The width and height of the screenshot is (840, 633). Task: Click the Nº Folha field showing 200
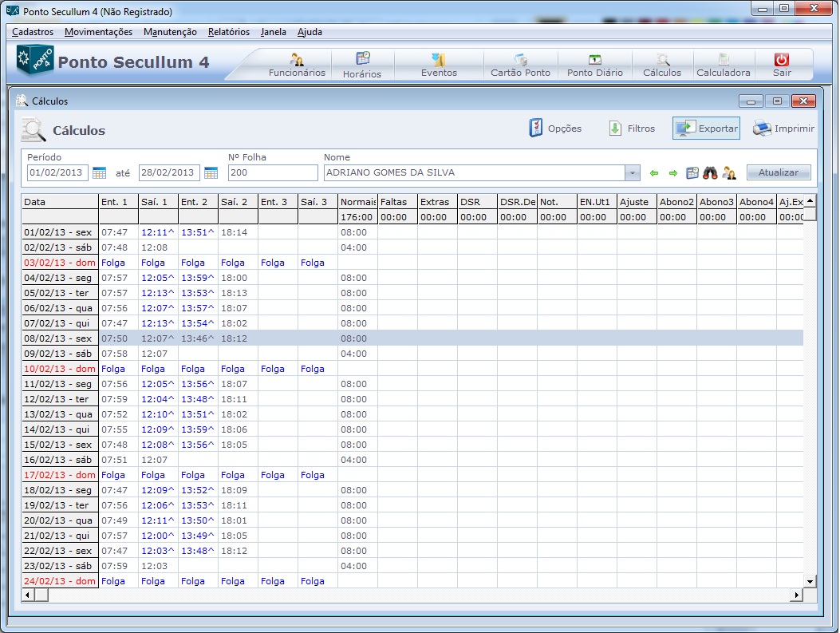pos(273,172)
